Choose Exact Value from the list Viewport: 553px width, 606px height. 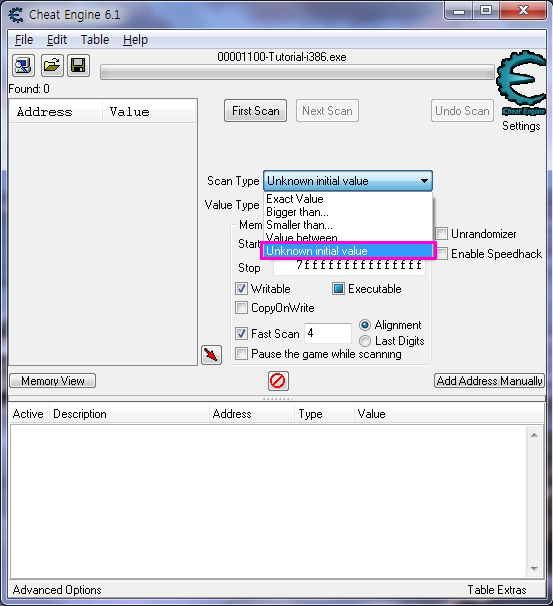point(347,199)
